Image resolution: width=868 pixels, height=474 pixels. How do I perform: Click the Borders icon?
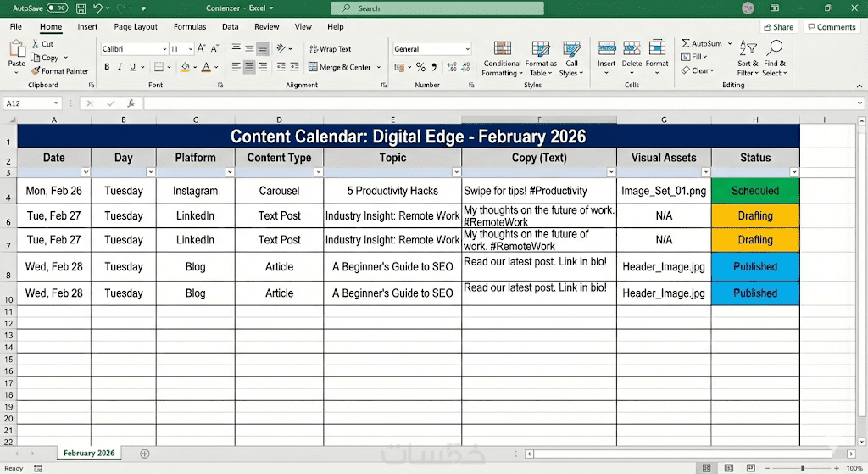coord(159,67)
